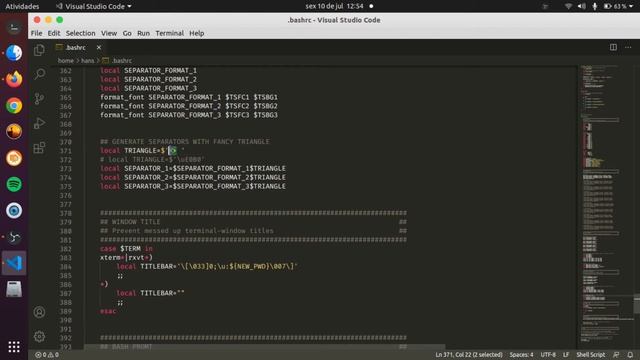640x360 pixels.
Task: Launch Google Chrome from the dock
Action: 14,105
